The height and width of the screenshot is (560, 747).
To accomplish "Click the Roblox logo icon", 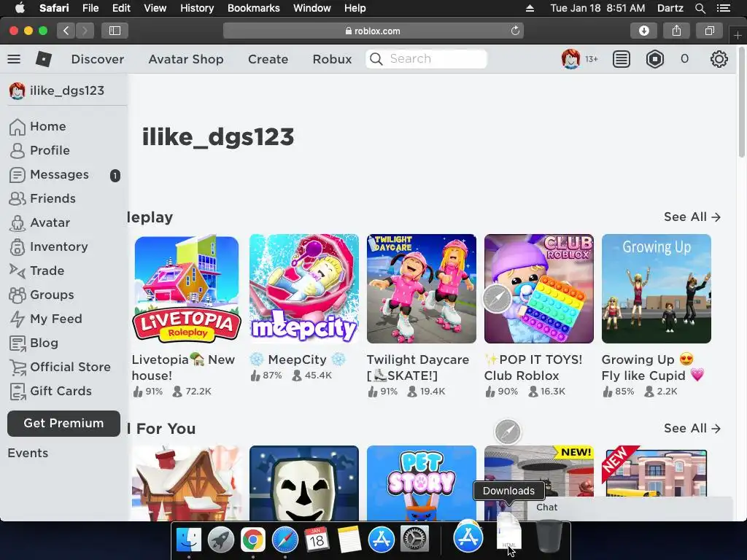I will (44, 59).
